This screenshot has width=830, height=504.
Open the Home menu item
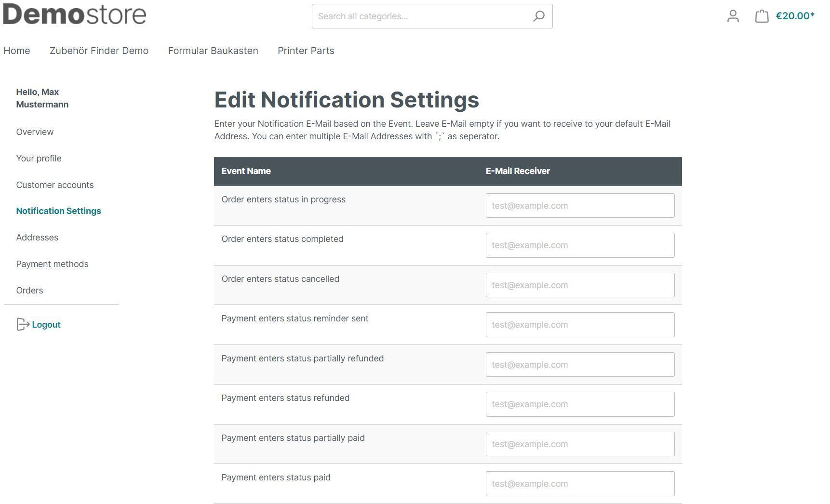point(17,51)
